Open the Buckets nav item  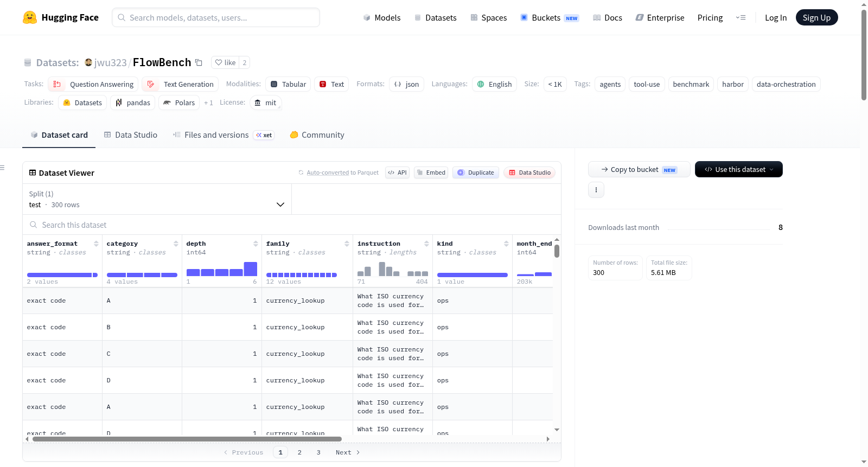pos(550,17)
